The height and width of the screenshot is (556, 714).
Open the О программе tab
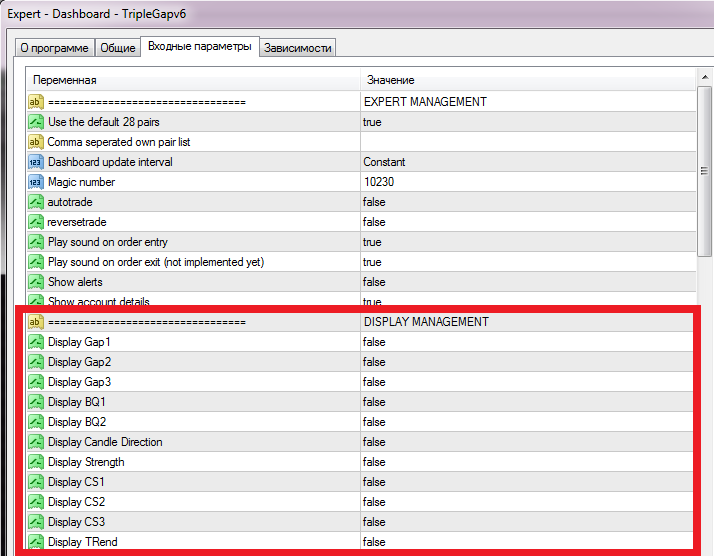54,48
